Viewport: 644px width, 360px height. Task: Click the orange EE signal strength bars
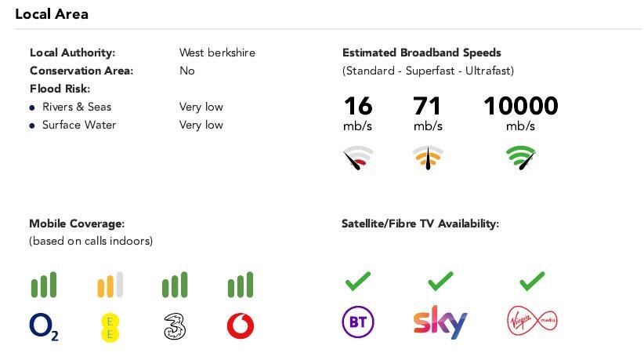(x=110, y=285)
